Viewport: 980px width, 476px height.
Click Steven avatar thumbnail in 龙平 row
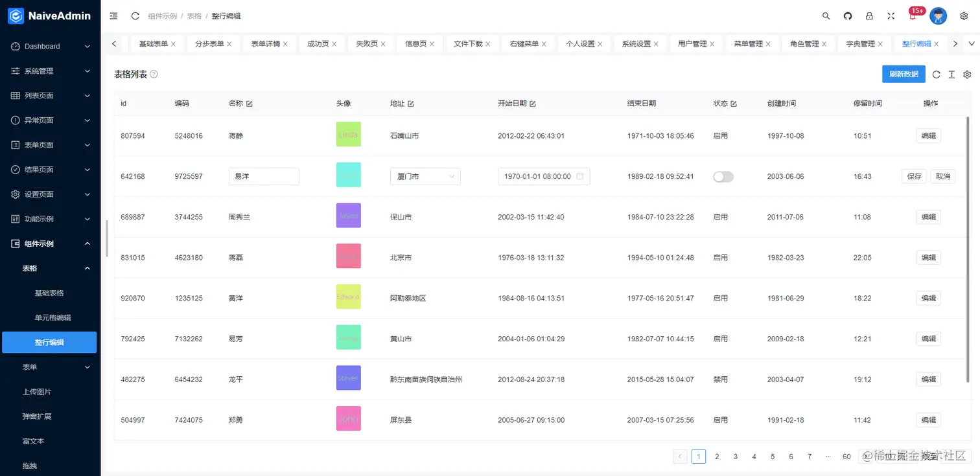pyautogui.click(x=349, y=378)
